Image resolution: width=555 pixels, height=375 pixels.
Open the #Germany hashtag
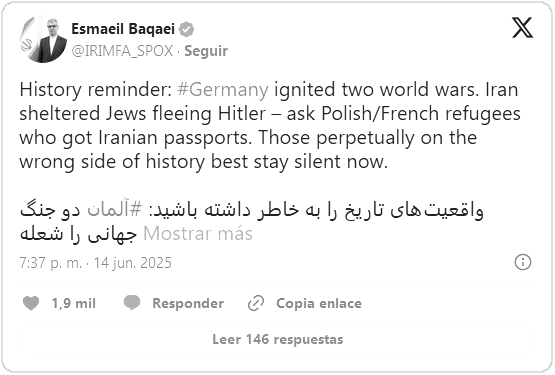click(x=223, y=90)
